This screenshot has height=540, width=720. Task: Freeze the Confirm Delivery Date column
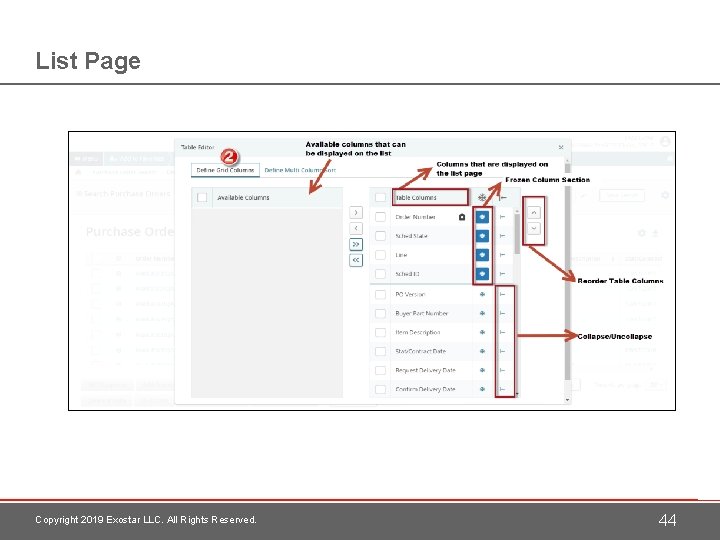[482, 389]
